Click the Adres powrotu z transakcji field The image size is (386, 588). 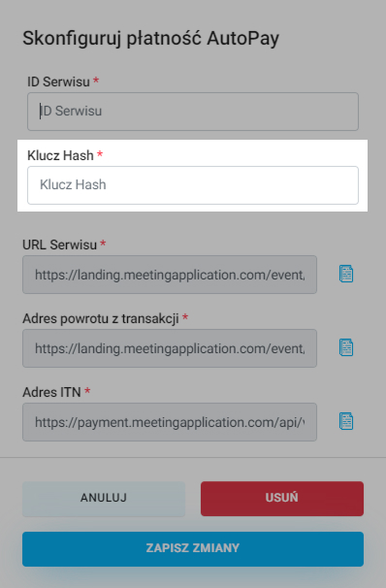pos(170,348)
